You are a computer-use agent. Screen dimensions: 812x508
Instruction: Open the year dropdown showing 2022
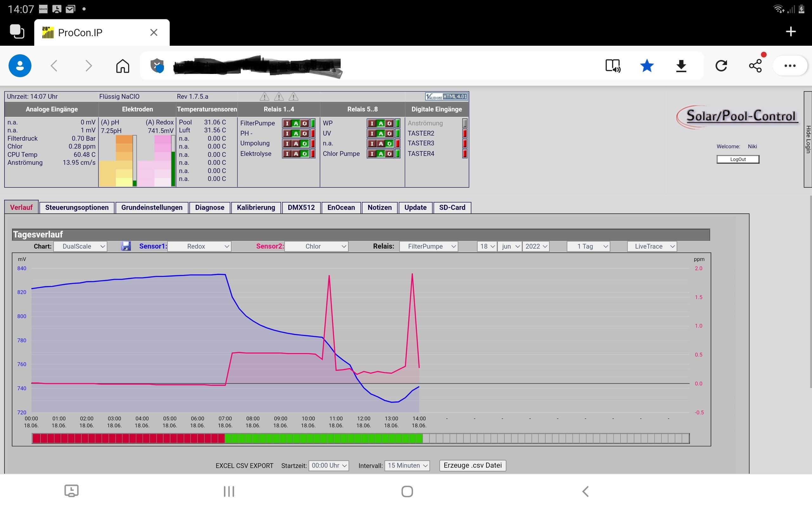point(535,246)
